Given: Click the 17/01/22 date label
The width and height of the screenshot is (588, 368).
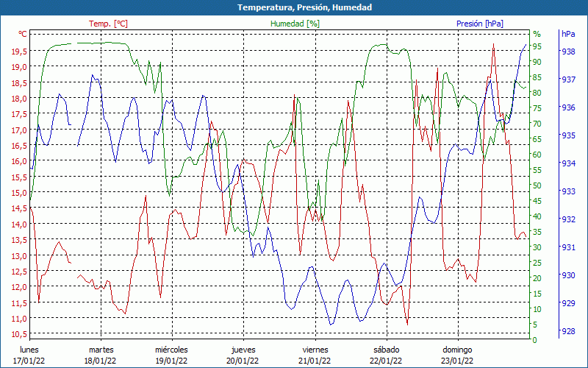Looking at the screenshot, I should 29,361.
